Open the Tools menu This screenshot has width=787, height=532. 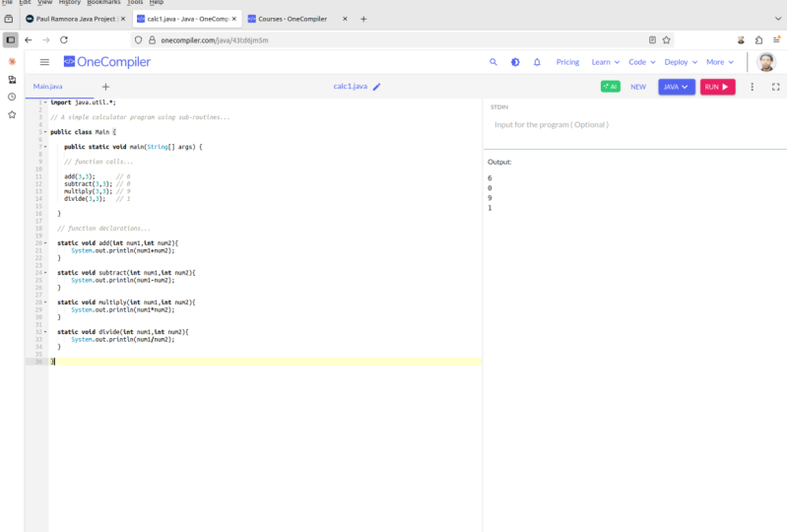coord(135,3)
